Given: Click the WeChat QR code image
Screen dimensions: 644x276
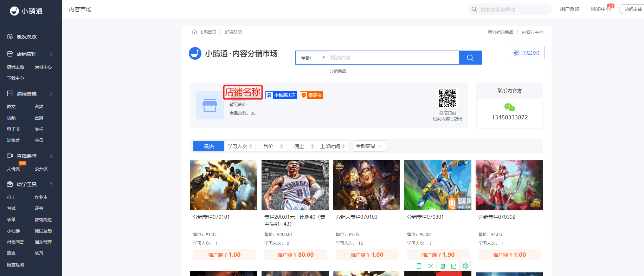Looking at the screenshot, I should tap(447, 98).
